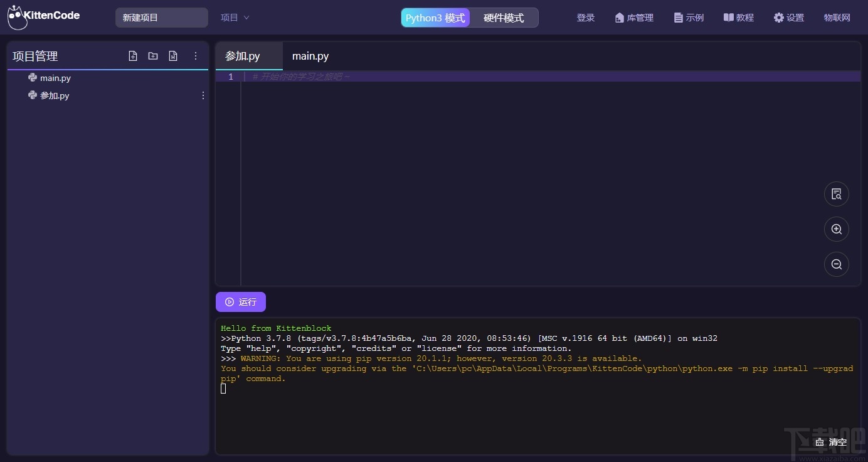
Task: Switch to the 参加.py editor tab
Action: [249, 56]
